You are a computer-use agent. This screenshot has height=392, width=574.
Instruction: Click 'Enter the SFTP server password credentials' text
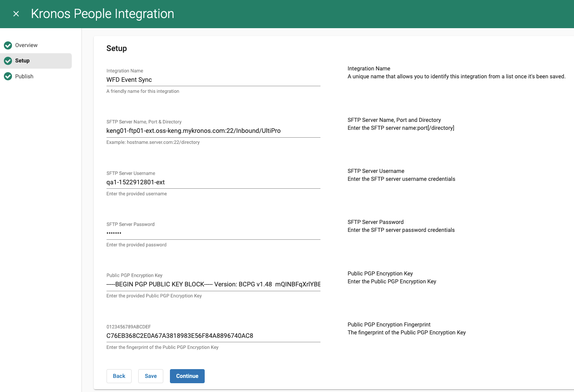tap(401, 230)
